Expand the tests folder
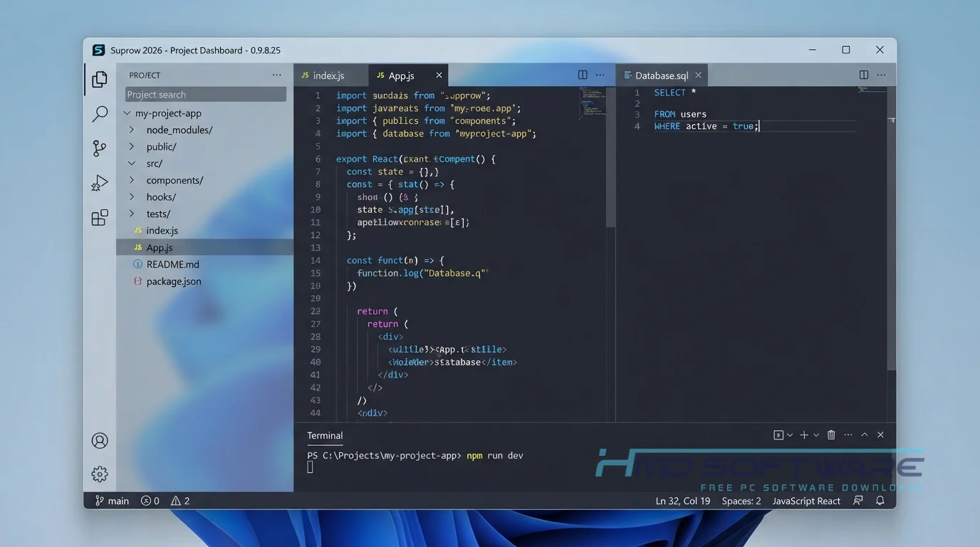 tap(132, 214)
